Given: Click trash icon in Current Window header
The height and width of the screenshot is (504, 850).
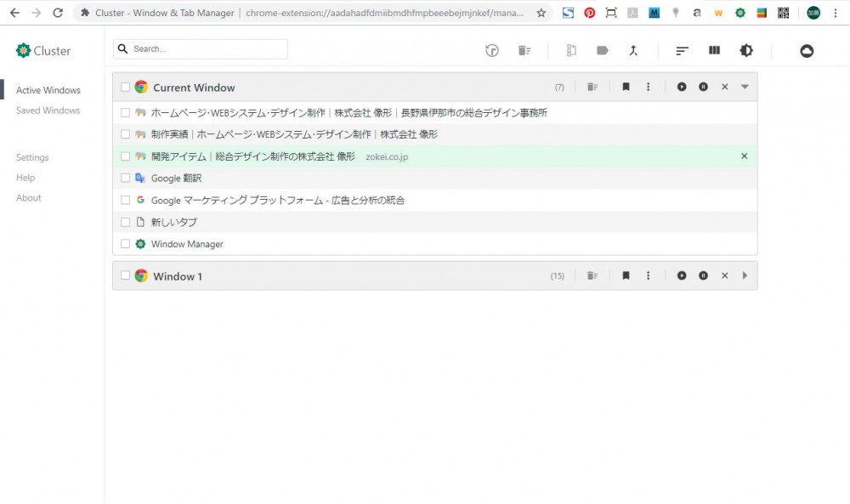Looking at the screenshot, I should [x=592, y=87].
